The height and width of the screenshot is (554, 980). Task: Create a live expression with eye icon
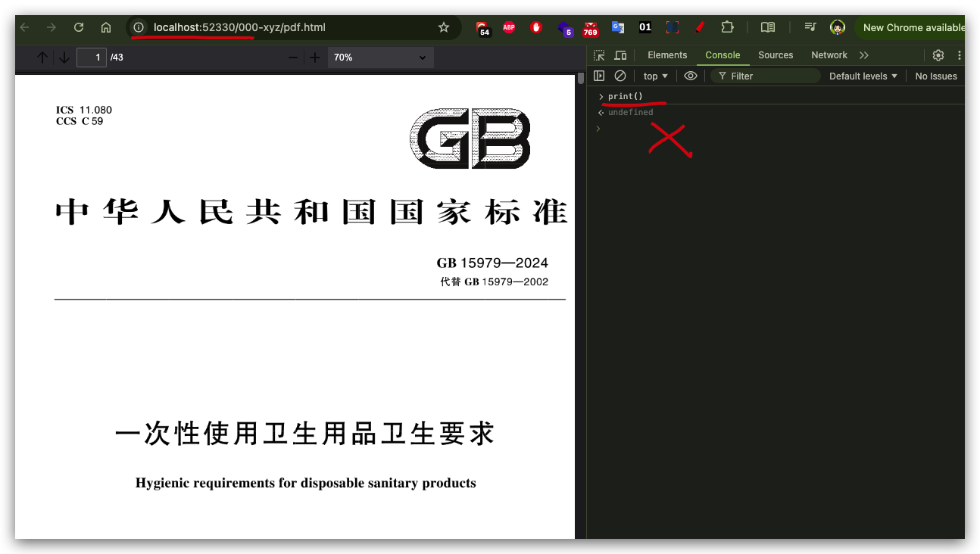coord(690,76)
